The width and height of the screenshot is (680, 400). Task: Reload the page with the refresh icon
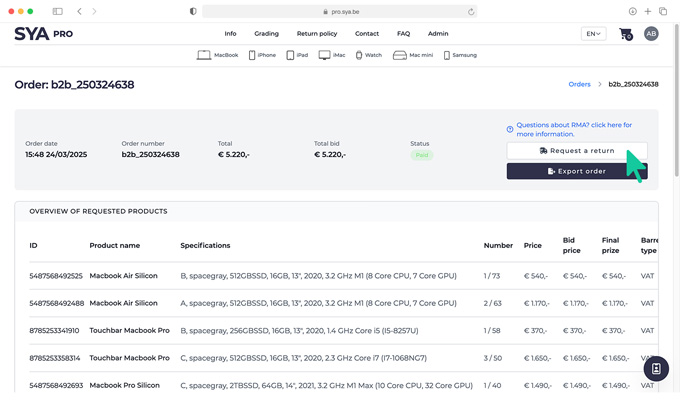471,12
